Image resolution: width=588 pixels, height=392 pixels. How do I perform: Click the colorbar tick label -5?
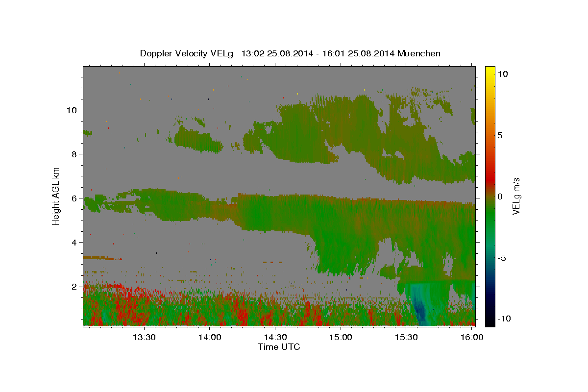502,258
